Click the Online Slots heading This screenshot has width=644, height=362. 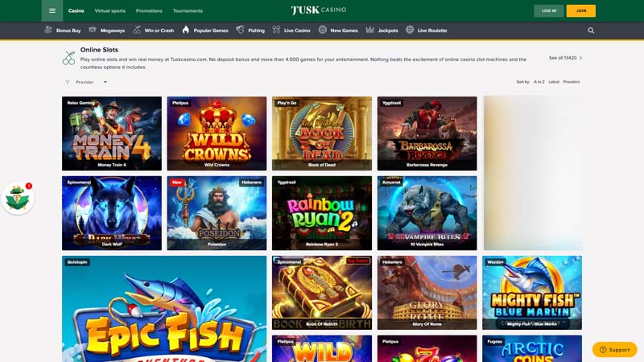pyautogui.click(x=99, y=50)
